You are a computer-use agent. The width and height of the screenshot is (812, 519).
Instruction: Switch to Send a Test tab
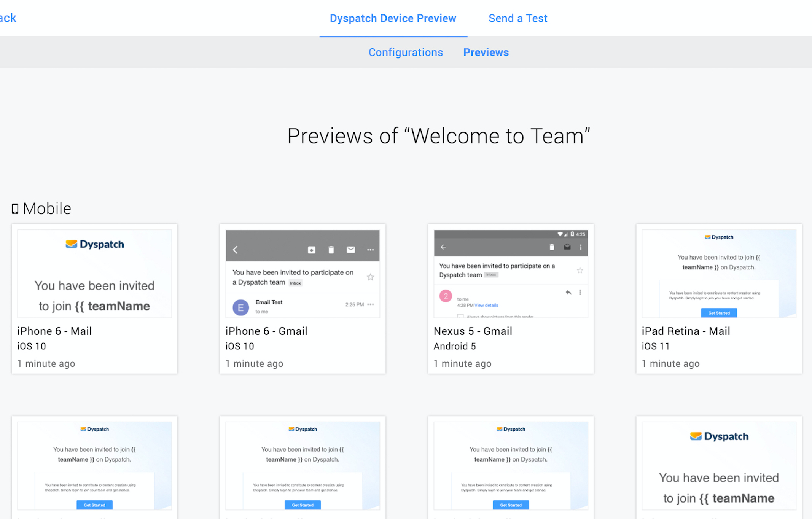pos(517,18)
